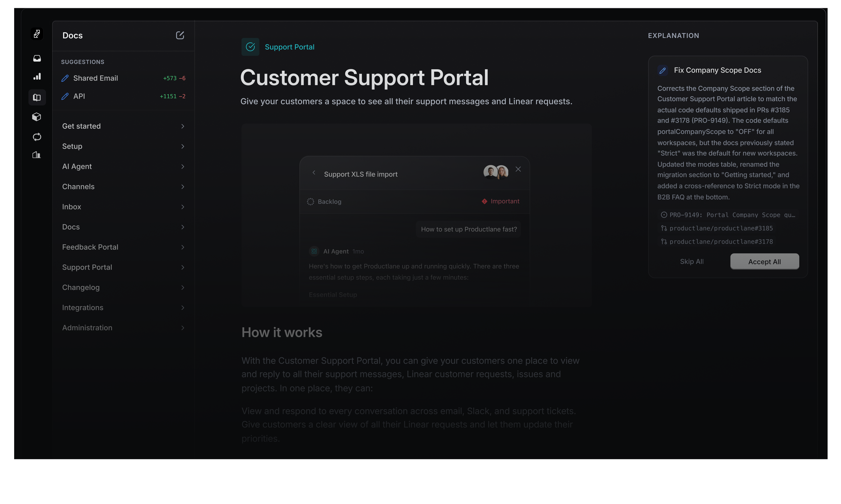Click the pencil icon beside API

[65, 97]
